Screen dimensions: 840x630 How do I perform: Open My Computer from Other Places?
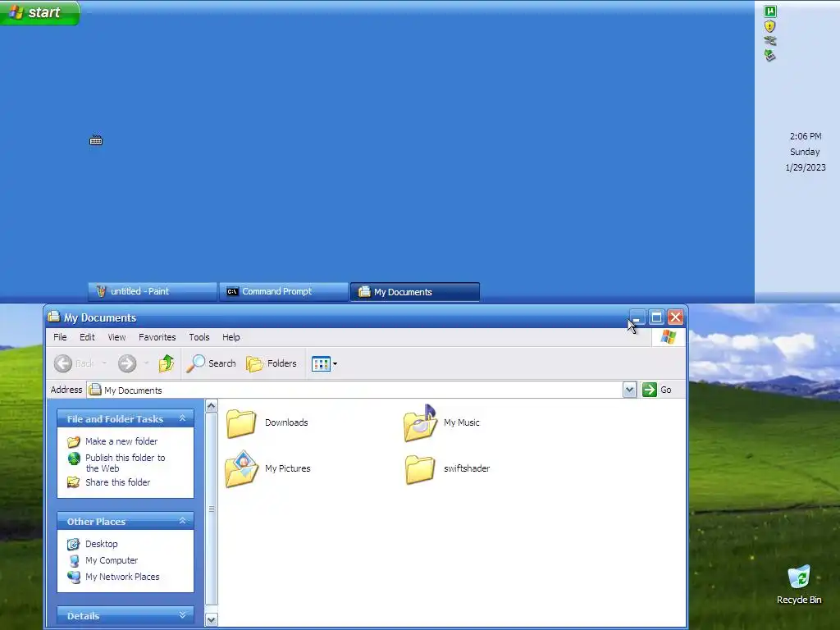112,560
